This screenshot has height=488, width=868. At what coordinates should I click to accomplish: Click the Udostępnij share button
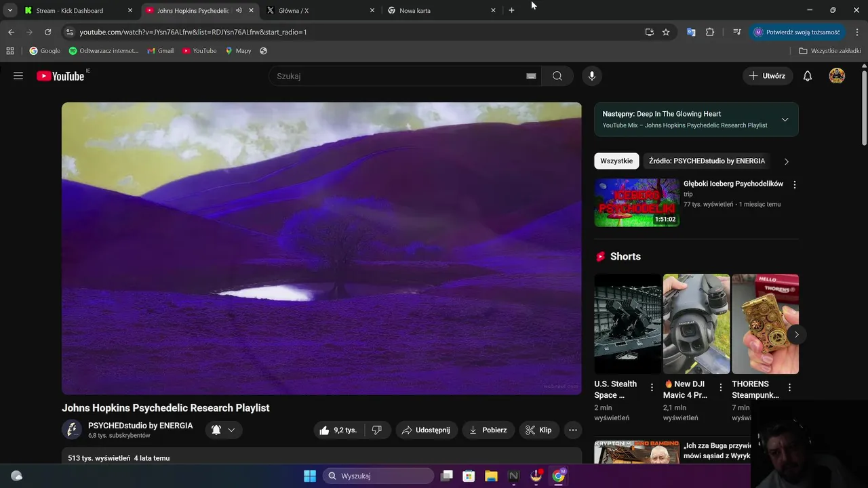pyautogui.click(x=426, y=430)
